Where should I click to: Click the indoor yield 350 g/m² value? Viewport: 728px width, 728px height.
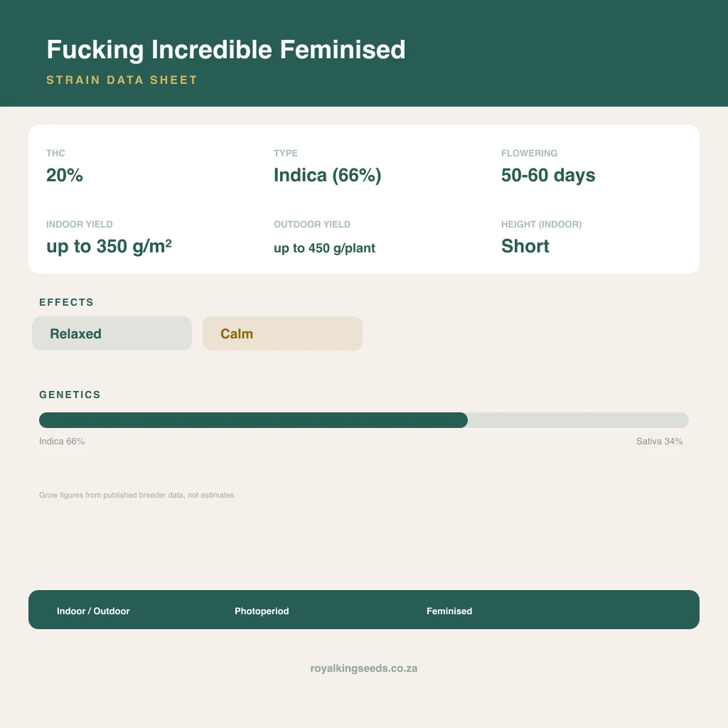(x=109, y=246)
